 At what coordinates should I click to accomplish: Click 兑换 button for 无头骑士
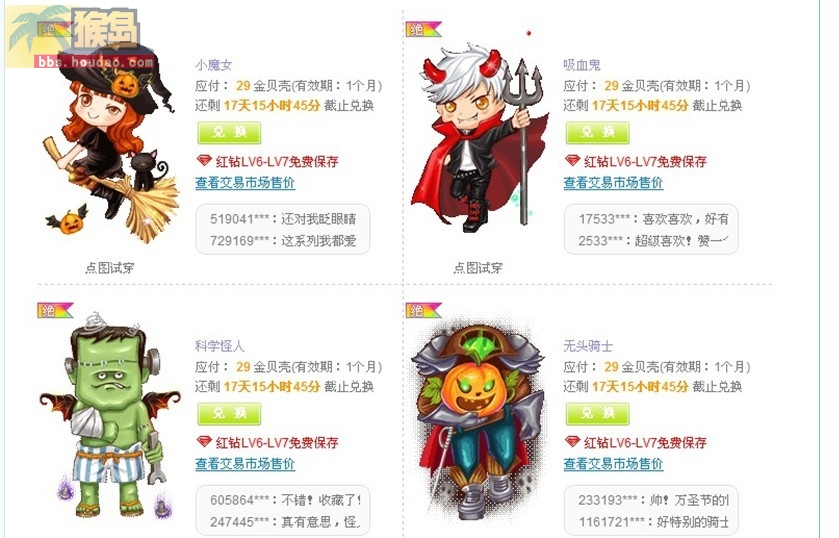point(597,413)
